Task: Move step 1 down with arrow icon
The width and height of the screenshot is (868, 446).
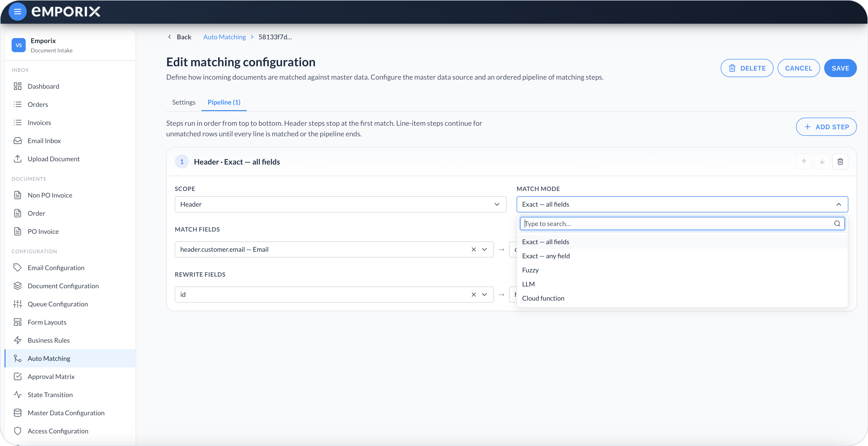Action: (x=822, y=162)
